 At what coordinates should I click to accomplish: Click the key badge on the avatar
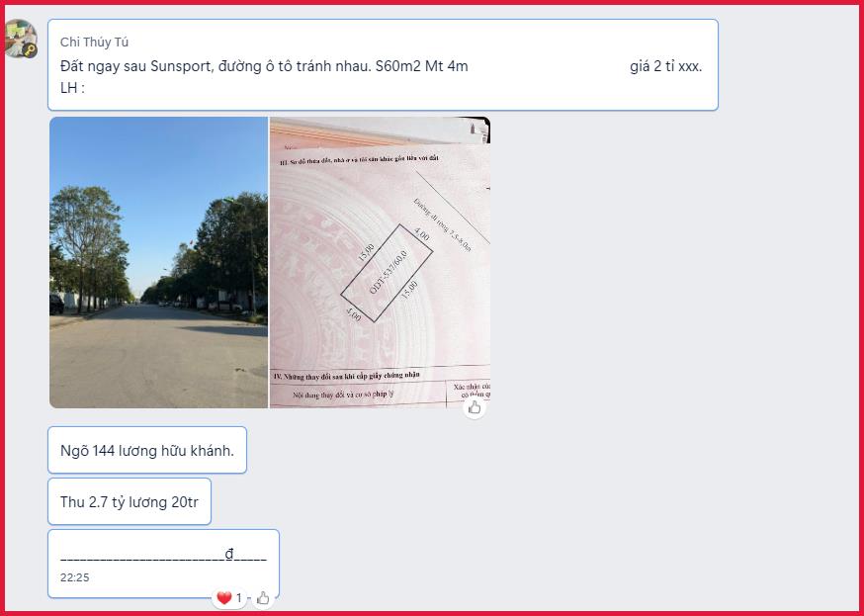click(31, 50)
